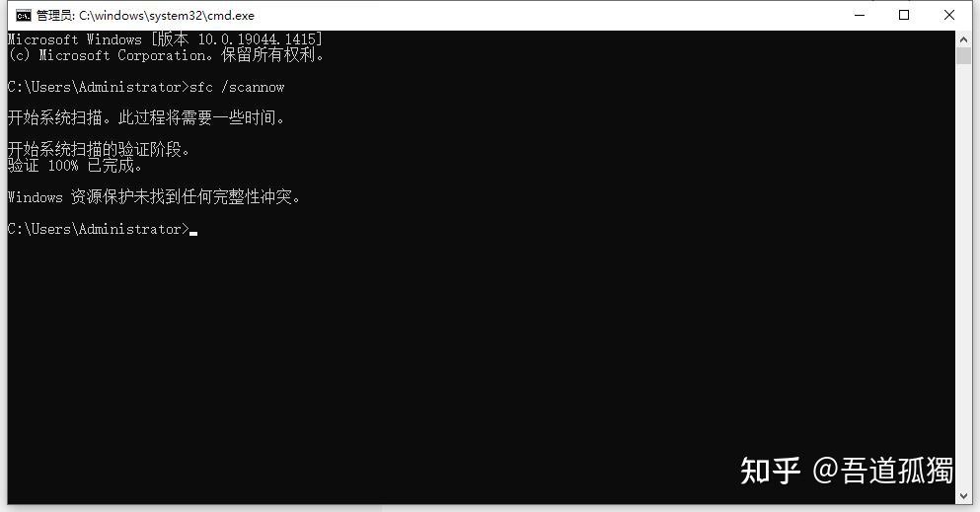
Task: Click the 知乎 @吾道孤獨 watermark text
Action: [847, 471]
